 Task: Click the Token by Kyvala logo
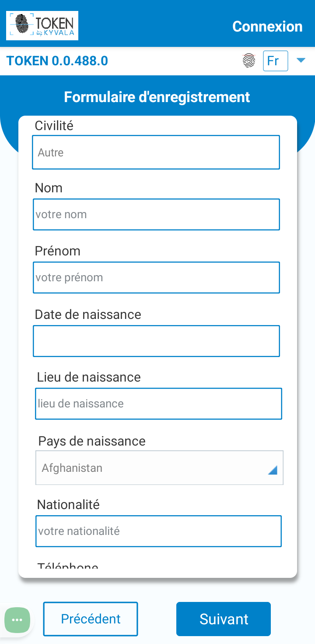pyautogui.click(x=42, y=26)
